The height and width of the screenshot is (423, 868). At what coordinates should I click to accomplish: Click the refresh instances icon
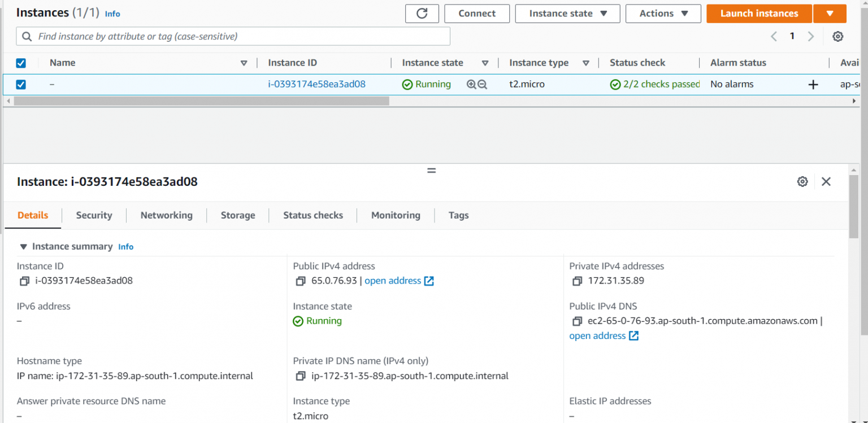422,13
